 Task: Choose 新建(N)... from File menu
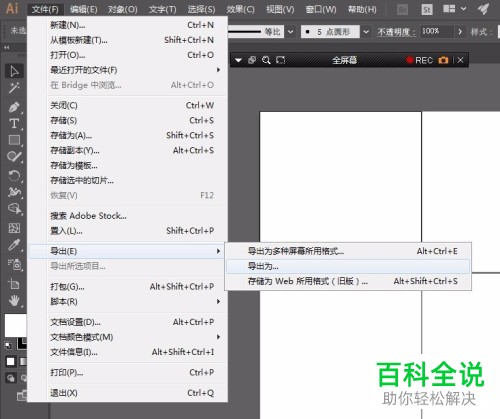(127, 25)
